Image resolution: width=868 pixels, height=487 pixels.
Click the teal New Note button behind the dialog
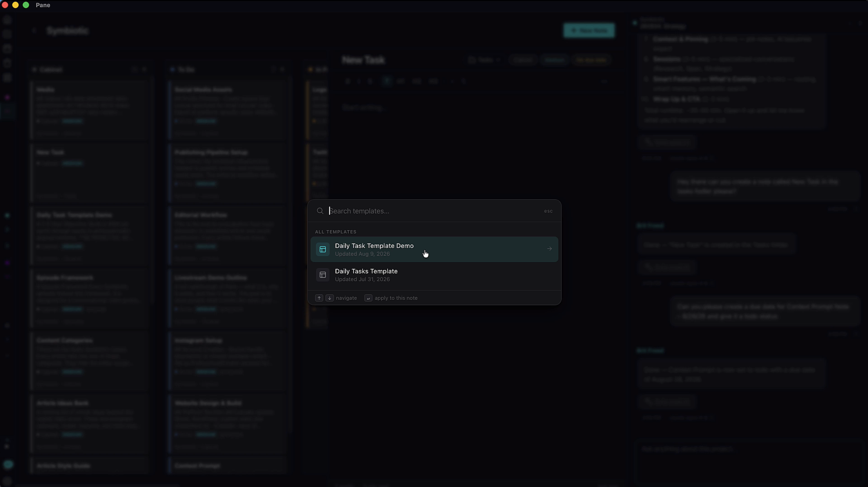click(x=589, y=31)
